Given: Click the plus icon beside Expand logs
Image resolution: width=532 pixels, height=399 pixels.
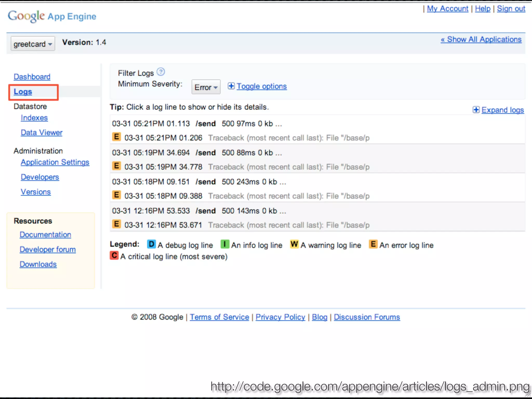Looking at the screenshot, I should pos(476,110).
